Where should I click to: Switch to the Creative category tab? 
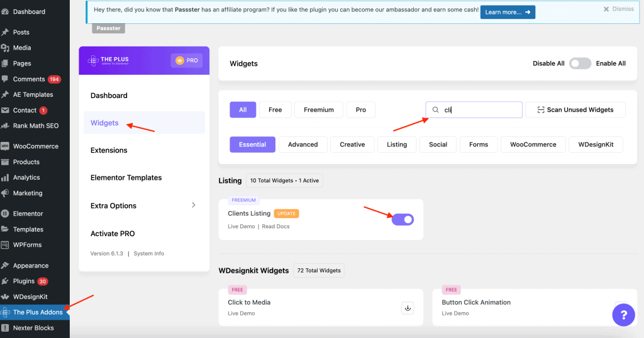point(352,144)
